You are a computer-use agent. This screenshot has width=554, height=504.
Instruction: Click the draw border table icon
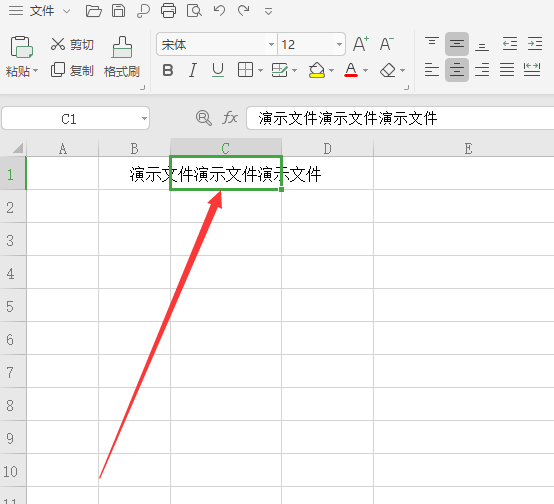[x=279, y=70]
